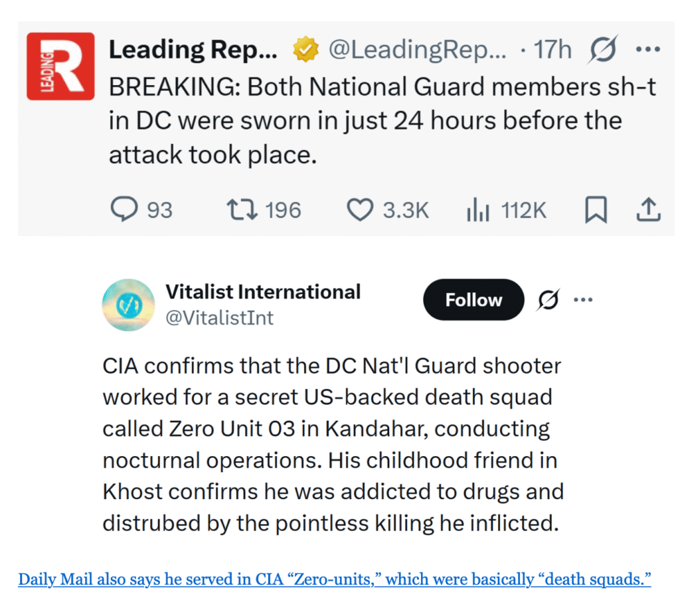Screen dimensions: 680x616
Task: Click the @VitalistInt handle
Action: tap(219, 318)
